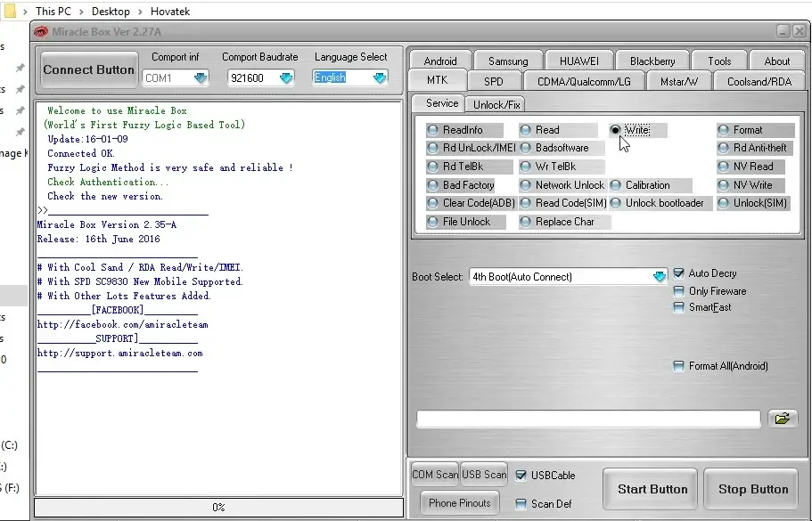Click the facebook.com/amiracleteam URL in log

[x=123, y=325]
